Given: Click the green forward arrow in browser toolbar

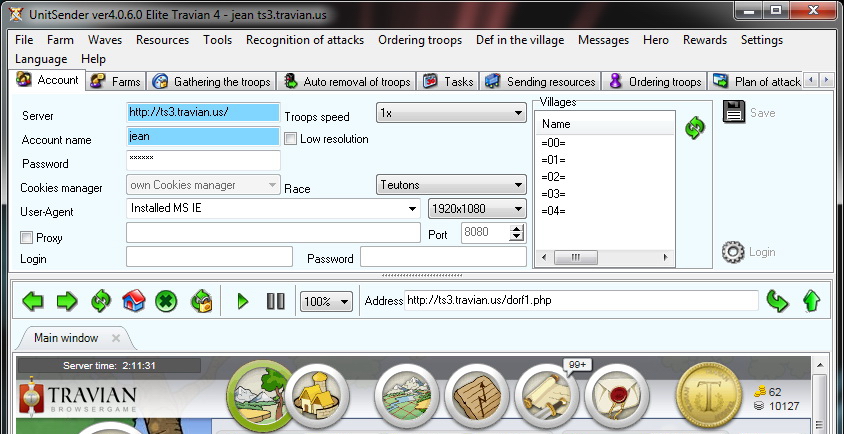Looking at the screenshot, I should coord(67,301).
